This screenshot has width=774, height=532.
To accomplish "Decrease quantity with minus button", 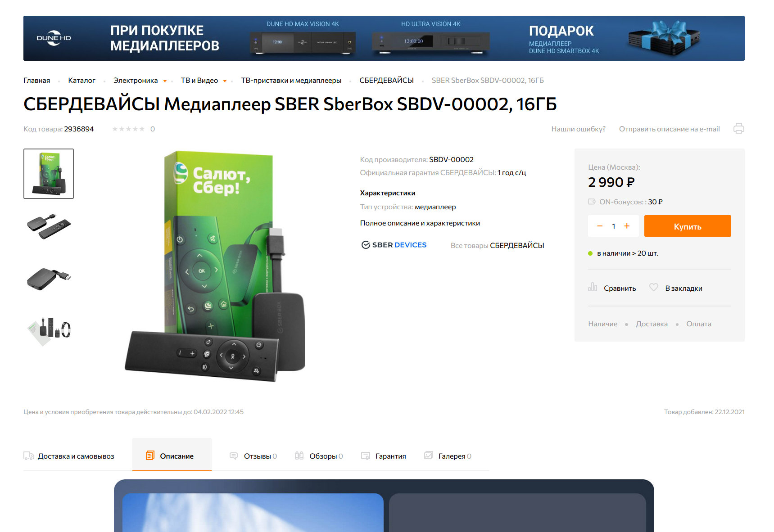I will [600, 226].
